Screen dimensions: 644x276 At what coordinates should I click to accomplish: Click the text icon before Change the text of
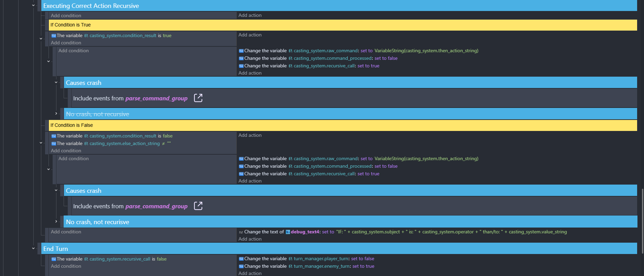point(241,232)
